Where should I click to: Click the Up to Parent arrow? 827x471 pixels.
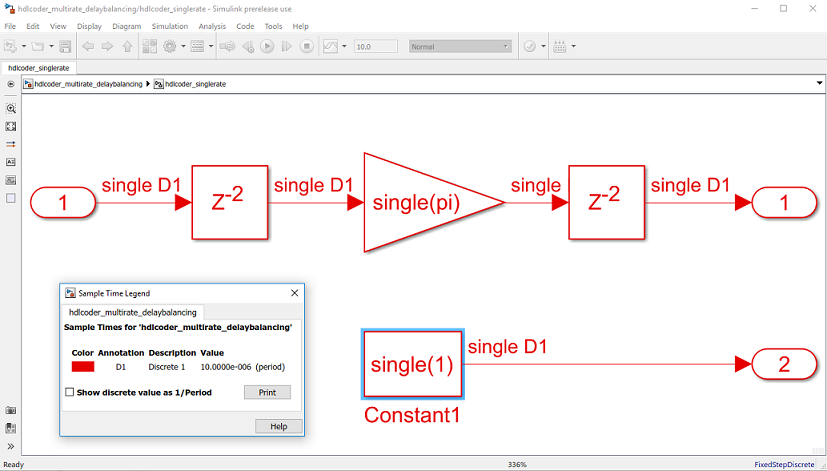(127, 46)
